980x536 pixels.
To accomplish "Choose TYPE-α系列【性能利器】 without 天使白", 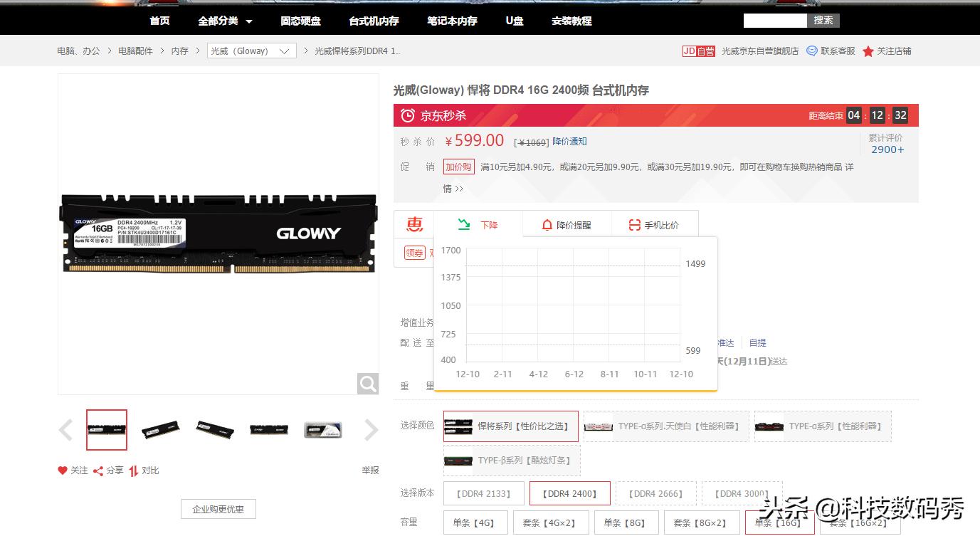I will [823, 426].
